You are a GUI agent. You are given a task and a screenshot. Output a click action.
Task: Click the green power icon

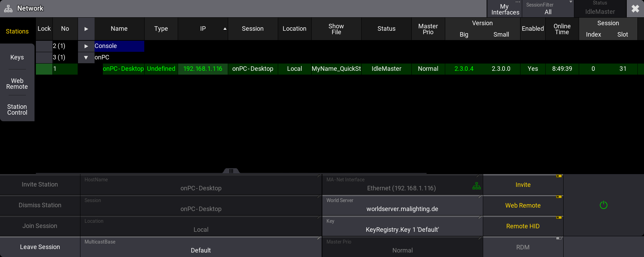[603, 205]
